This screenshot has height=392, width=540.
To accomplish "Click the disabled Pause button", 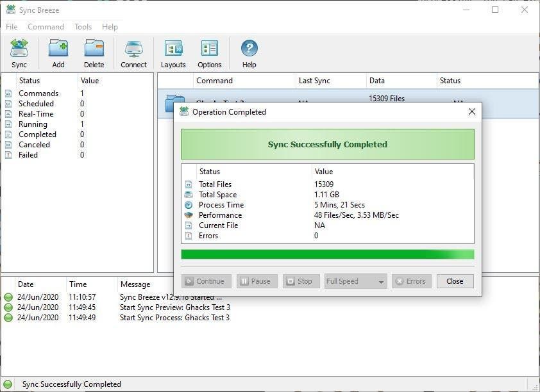I will [x=257, y=281].
